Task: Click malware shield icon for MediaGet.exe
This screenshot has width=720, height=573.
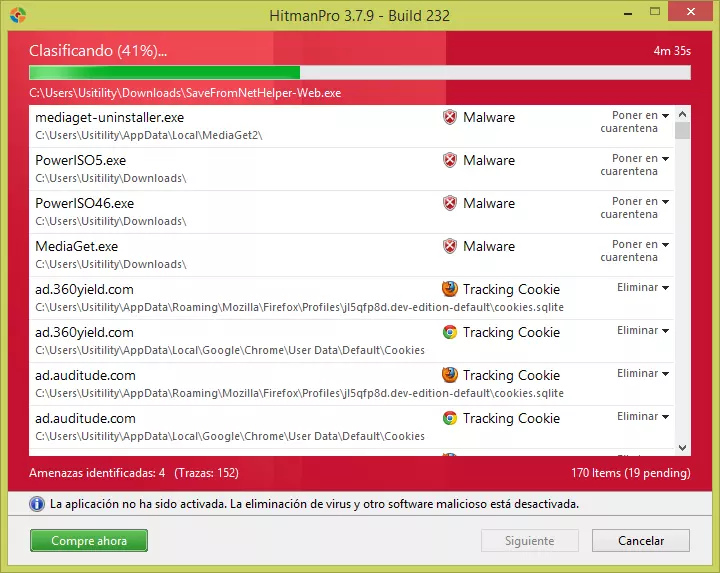Action: (450, 246)
